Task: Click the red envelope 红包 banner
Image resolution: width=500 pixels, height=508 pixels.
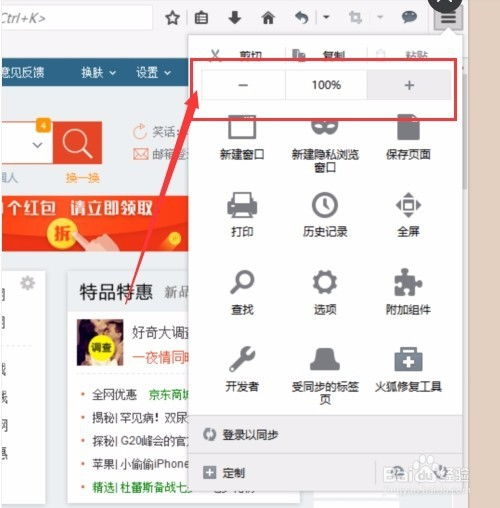Action: point(95,223)
